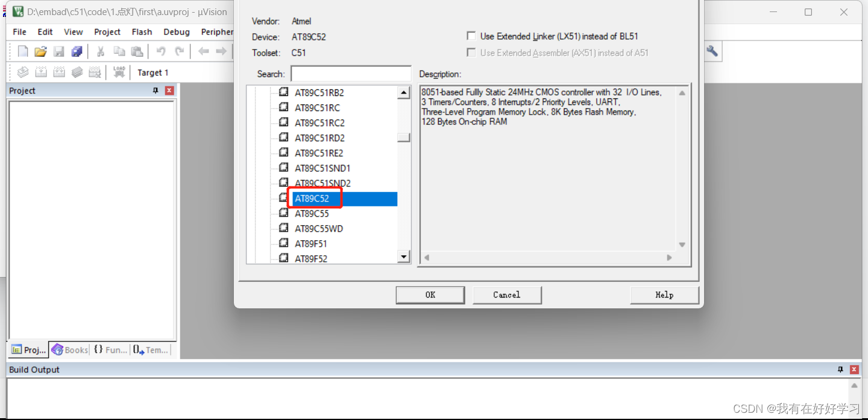Image resolution: width=868 pixels, height=420 pixels.
Task: Open the Project menu
Action: 107,32
